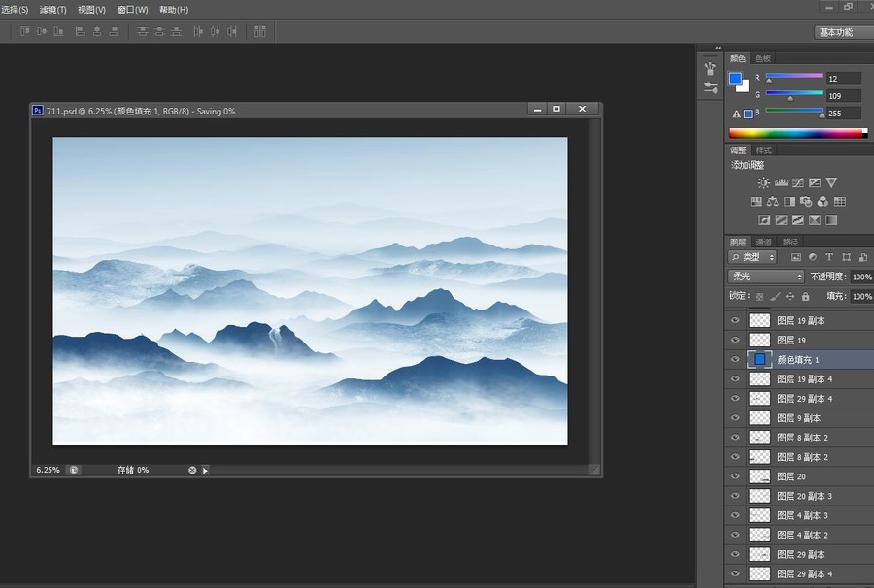Align vertical centers in the options bar
This screenshot has height=588, width=874.
click(x=42, y=32)
